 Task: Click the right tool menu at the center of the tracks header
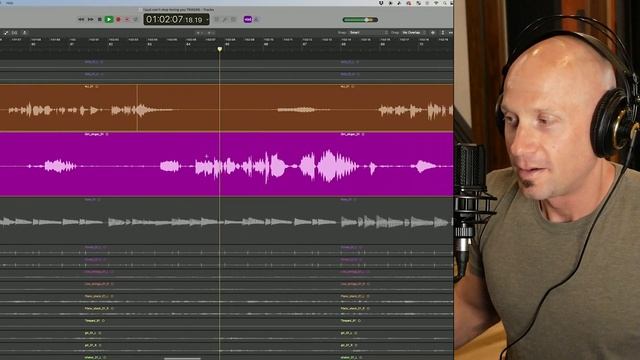pos(210,33)
